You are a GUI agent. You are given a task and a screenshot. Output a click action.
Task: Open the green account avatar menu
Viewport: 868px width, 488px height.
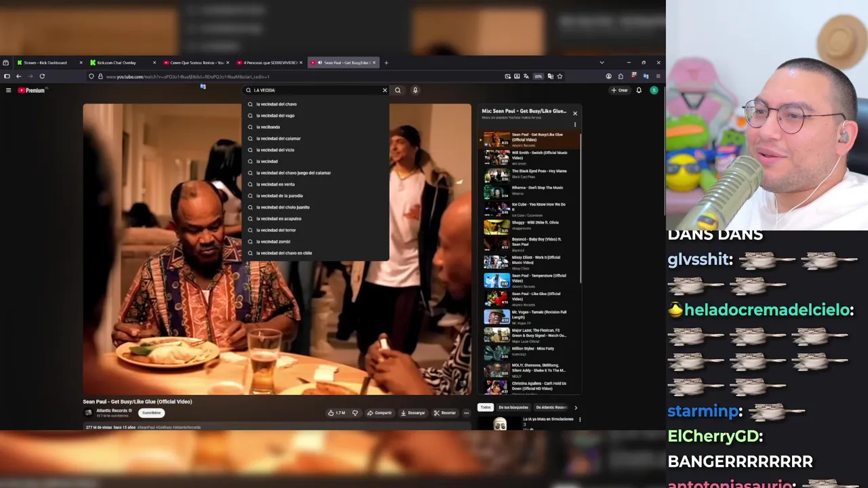click(654, 90)
